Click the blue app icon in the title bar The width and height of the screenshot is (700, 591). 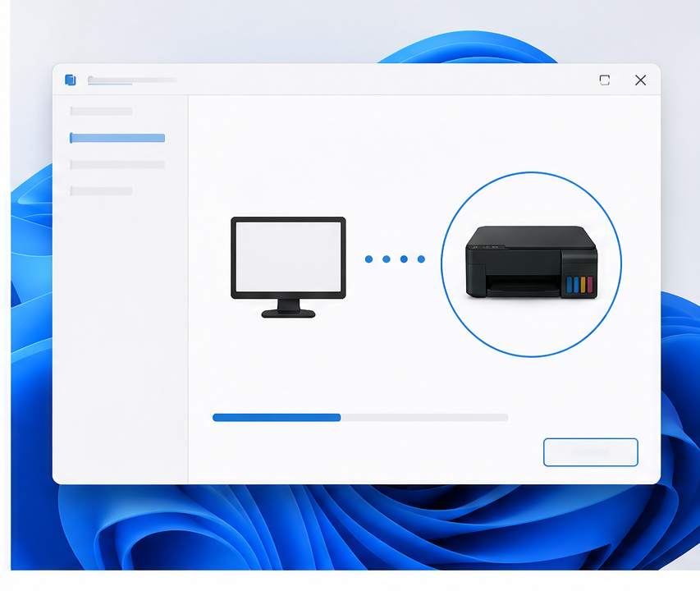(71, 80)
